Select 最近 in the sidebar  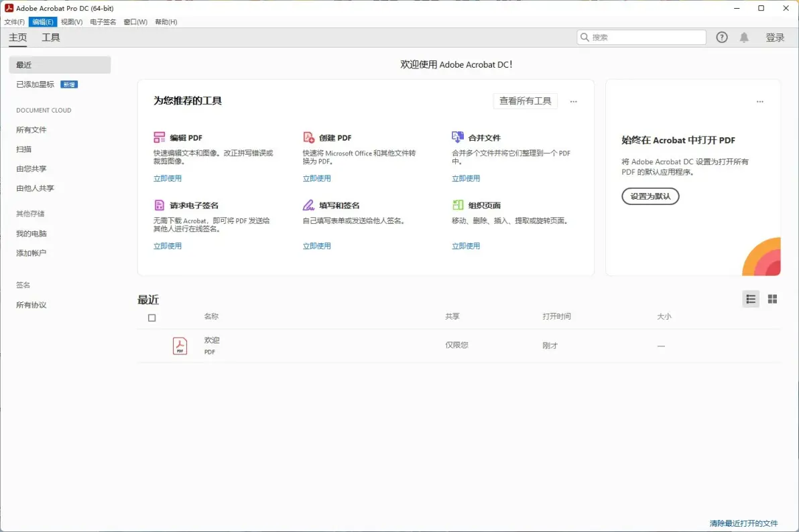tap(60, 65)
